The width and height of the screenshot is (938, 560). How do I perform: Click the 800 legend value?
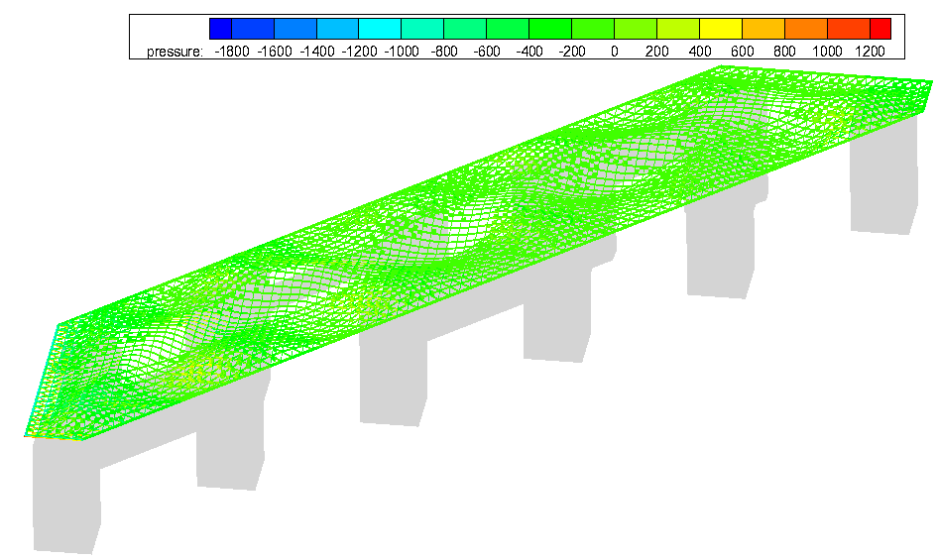pos(785,52)
